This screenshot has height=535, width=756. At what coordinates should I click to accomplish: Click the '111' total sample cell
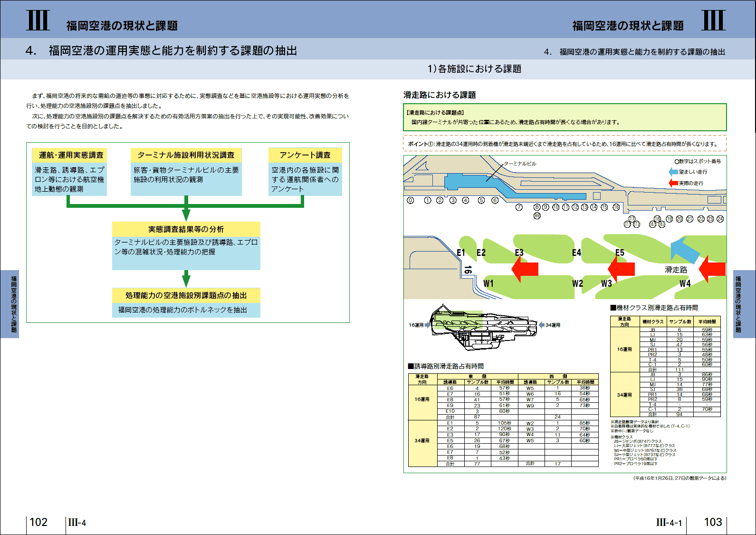pyautogui.click(x=679, y=370)
